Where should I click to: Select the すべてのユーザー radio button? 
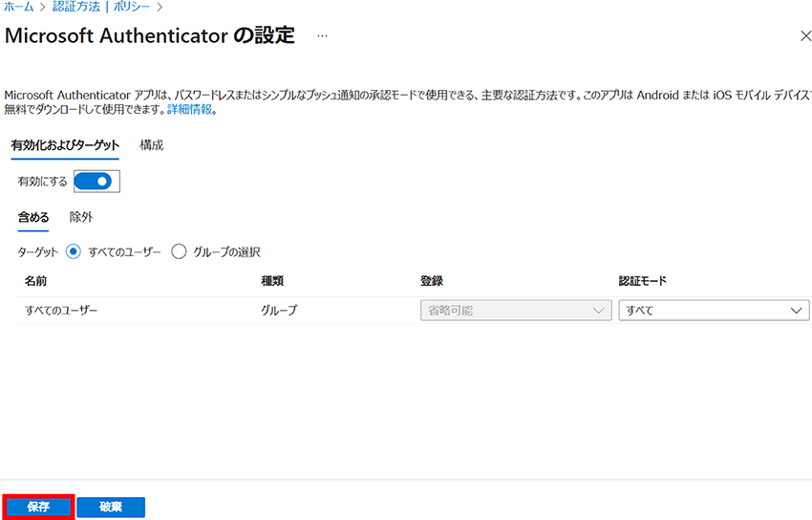(x=73, y=252)
